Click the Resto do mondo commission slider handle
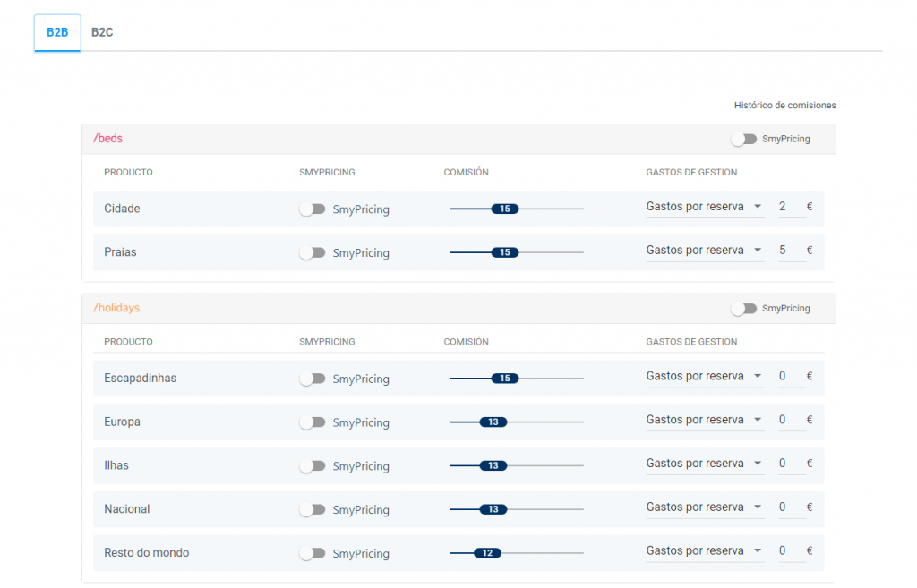917x588 pixels. (487, 553)
